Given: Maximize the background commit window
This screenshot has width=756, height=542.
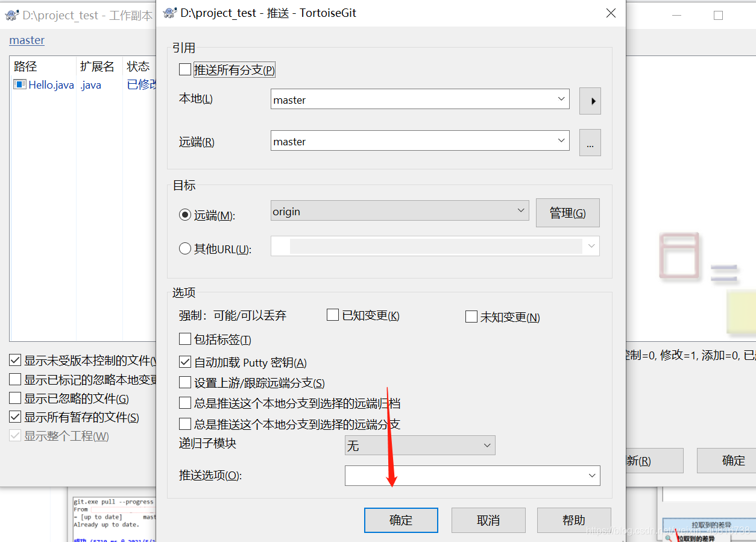Looking at the screenshot, I should [718, 16].
